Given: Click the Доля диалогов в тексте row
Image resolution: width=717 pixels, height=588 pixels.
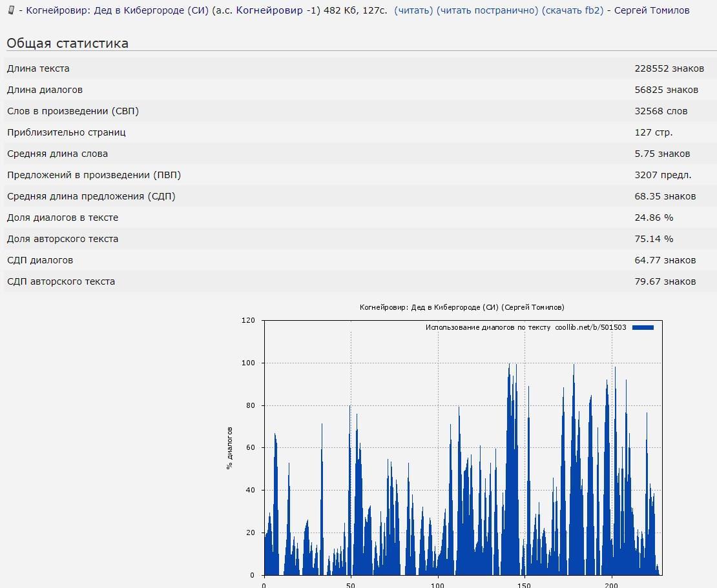Looking at the screenshot, I should click(x=63, y=218).
